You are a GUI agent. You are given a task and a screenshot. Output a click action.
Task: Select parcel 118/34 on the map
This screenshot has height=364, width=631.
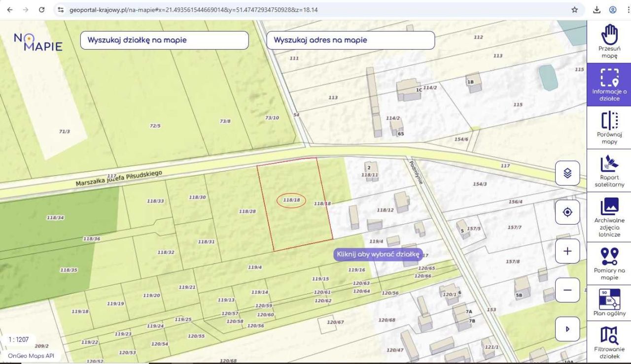pyautogui.click(x=55, y=217)
